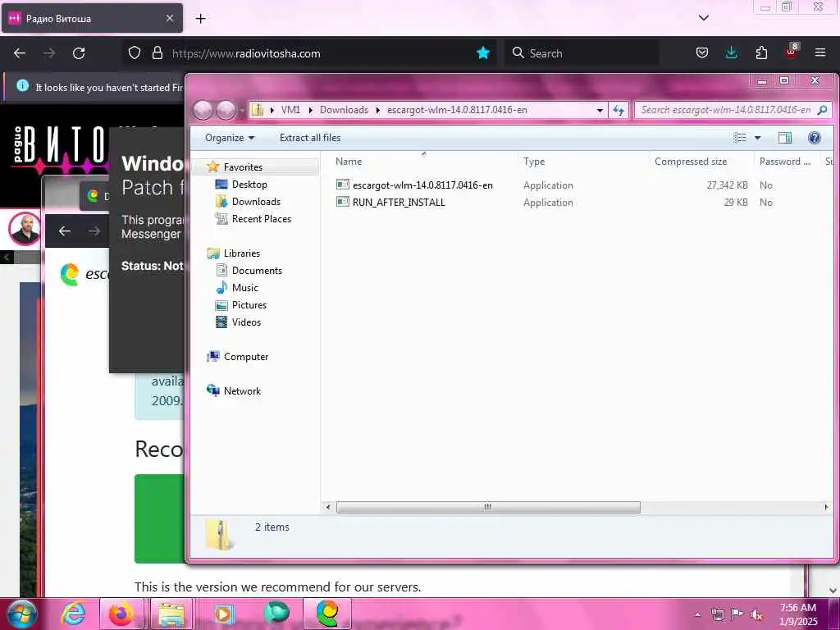Select Favorites in navigation pane
Viewport: 840px width, 630px height.
243,167
